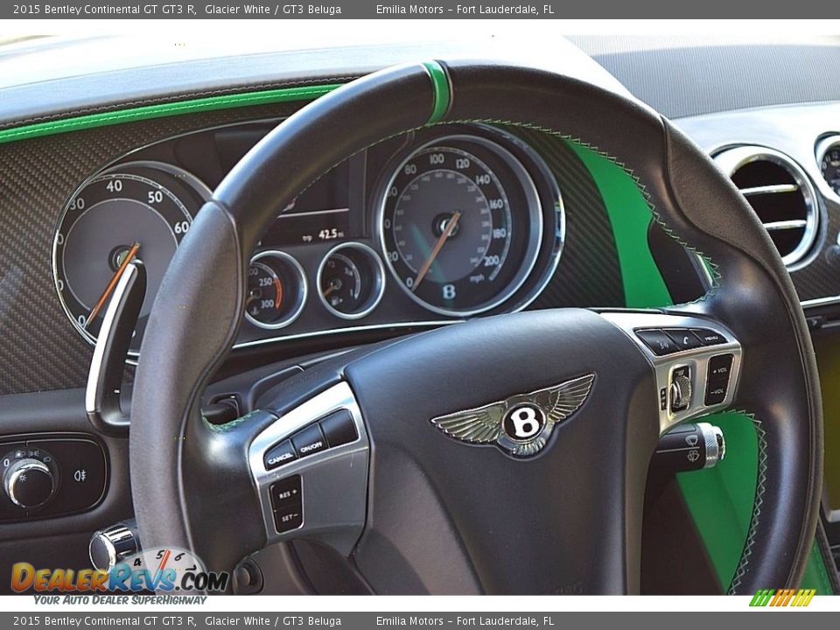Click bottom caption "2015 Bentley Continental GT GT3 R"
Screen dimensions: 840x630
point(104,621)
